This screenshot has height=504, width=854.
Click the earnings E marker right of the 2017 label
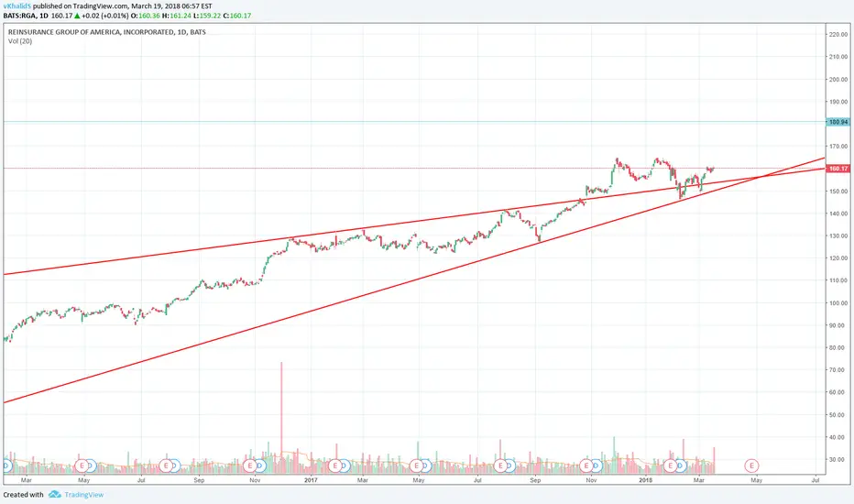coord(334,466)
